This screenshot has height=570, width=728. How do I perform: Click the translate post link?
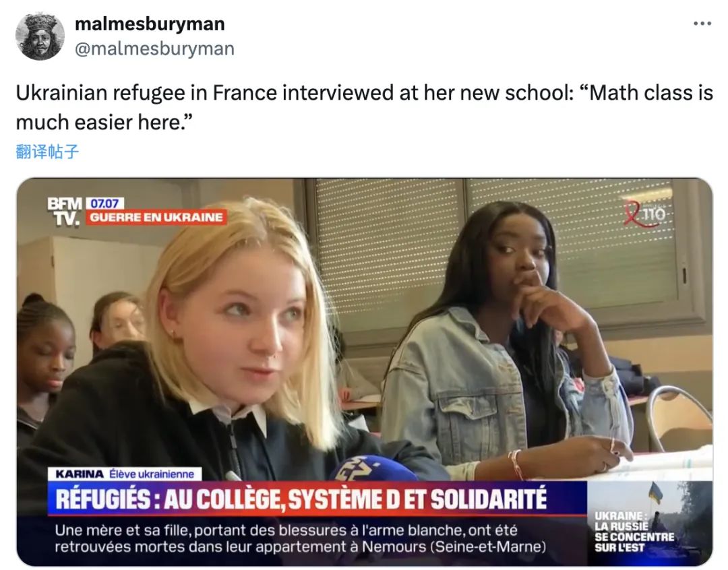[47, 152]
